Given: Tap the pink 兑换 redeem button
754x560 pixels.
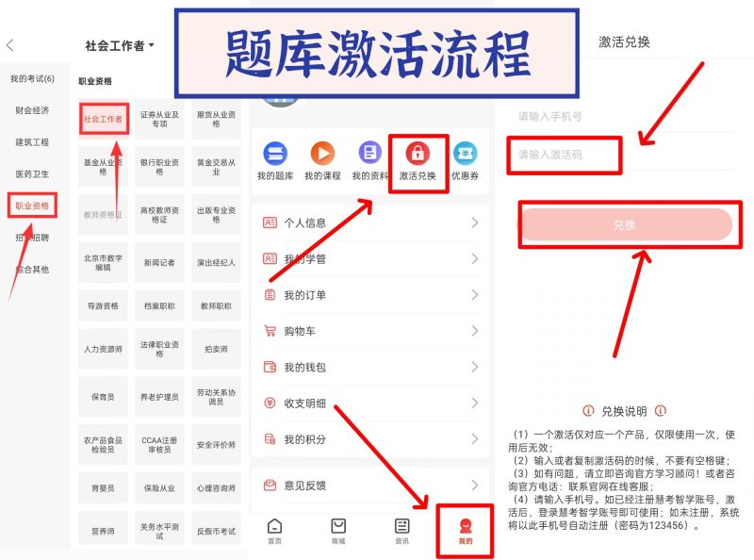Looking at the screenshot, I should pos(627,225).
